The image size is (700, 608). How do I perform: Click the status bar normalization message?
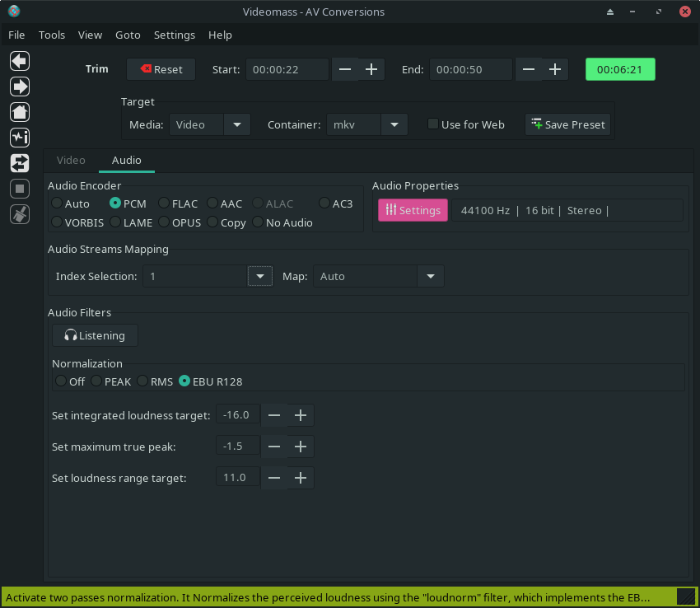click(x=328, y=597)
